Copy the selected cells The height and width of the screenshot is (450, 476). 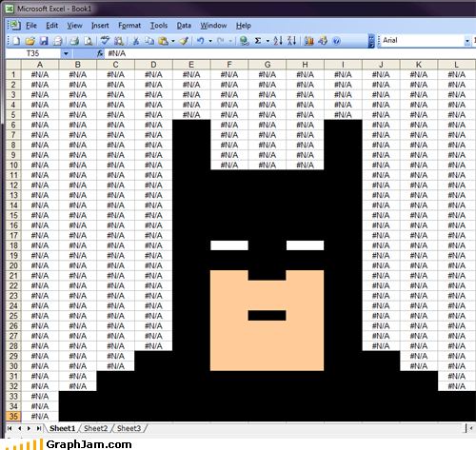149,41
